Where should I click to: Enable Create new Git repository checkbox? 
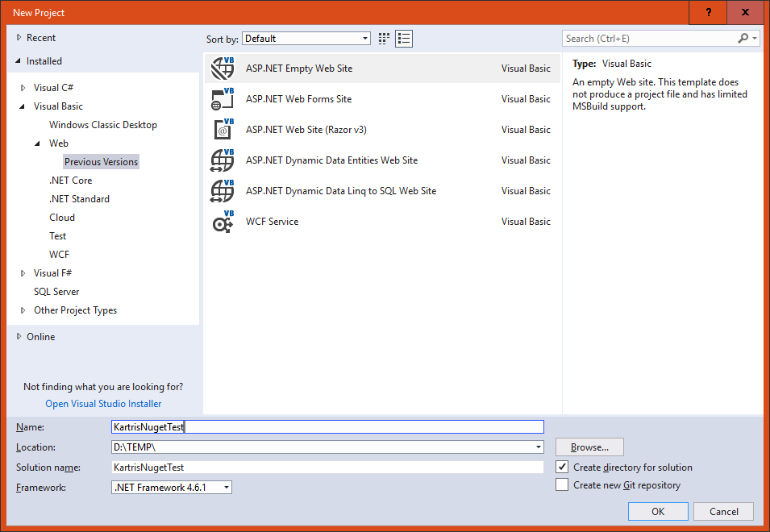pos(562,485)
